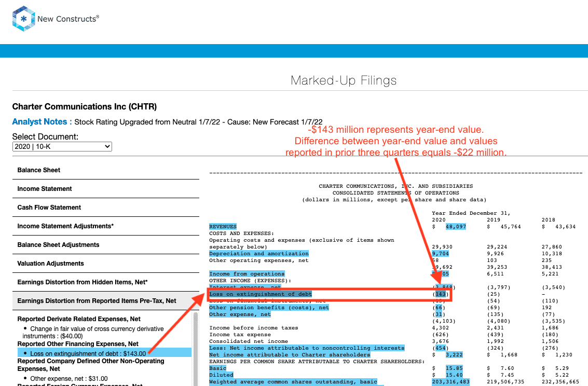The image size is (588, 386).
Task: Click highlighted Income from operations line
Action: [x=247, y=274]
